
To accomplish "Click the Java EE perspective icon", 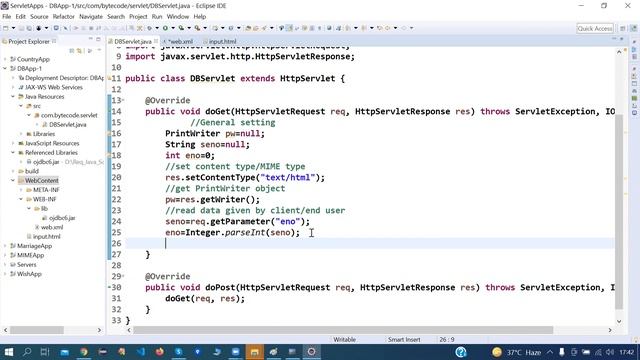I will click(633, 28).
